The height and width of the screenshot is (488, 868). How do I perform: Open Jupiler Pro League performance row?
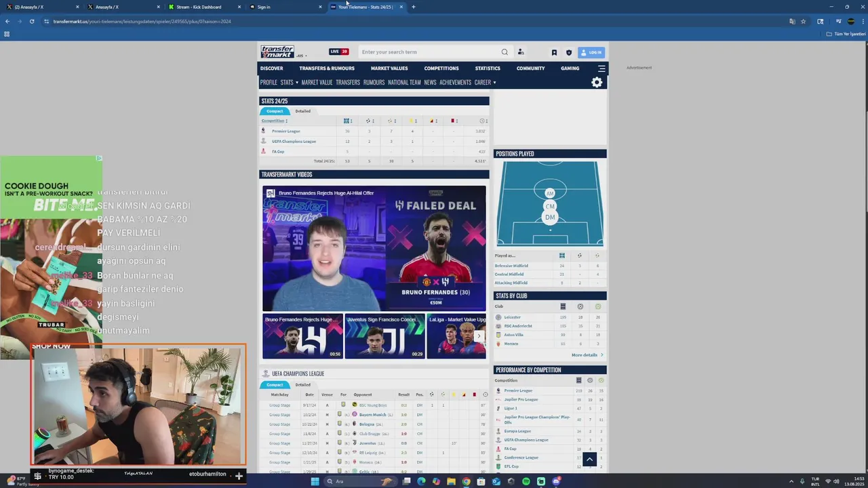tap(521, 399)
